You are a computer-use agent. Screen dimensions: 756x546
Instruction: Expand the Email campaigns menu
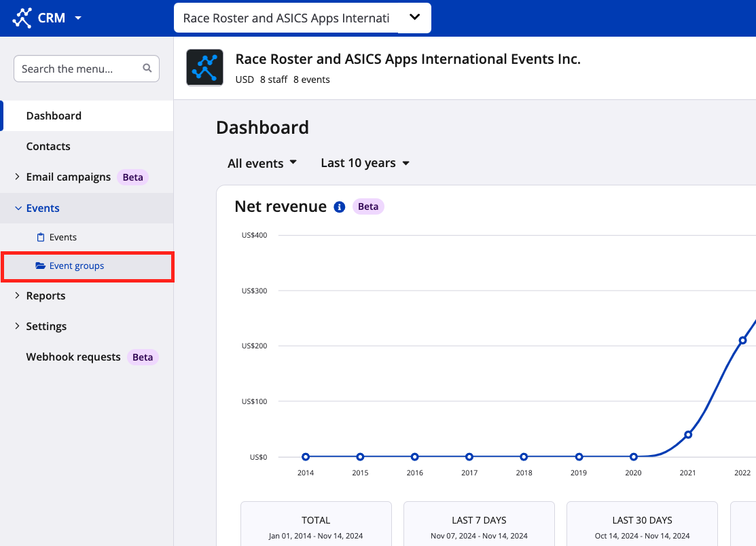(x=17, y=177)
